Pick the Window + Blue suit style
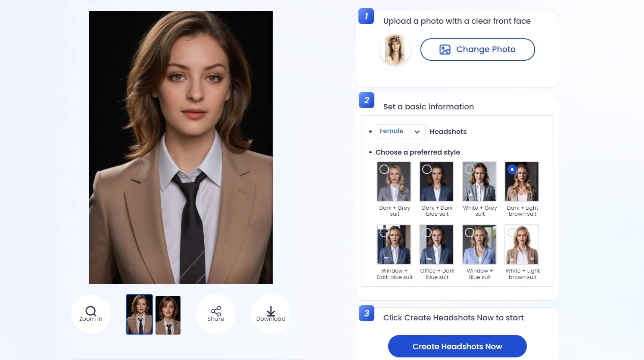The width and height of the screenshot is (644, 360). pos(479,245)
